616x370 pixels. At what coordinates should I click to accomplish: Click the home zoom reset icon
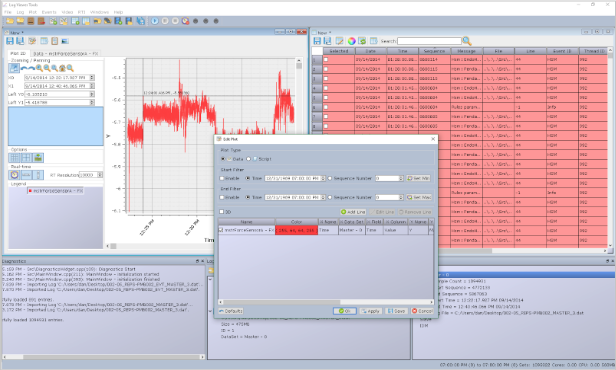point(62,68)
